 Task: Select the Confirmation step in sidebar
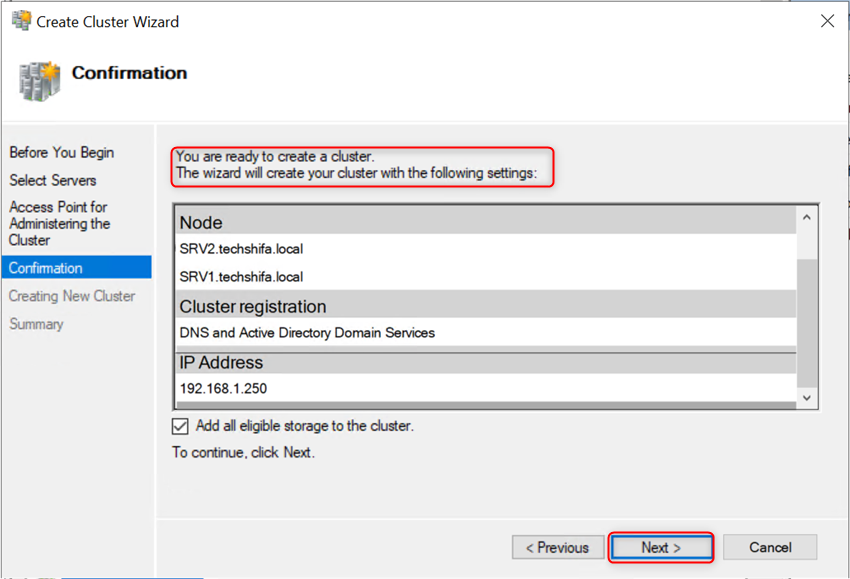[x=46, y=268]
